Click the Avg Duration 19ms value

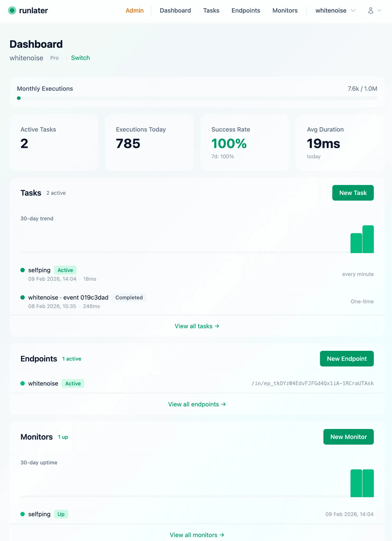tap(323, 144)
